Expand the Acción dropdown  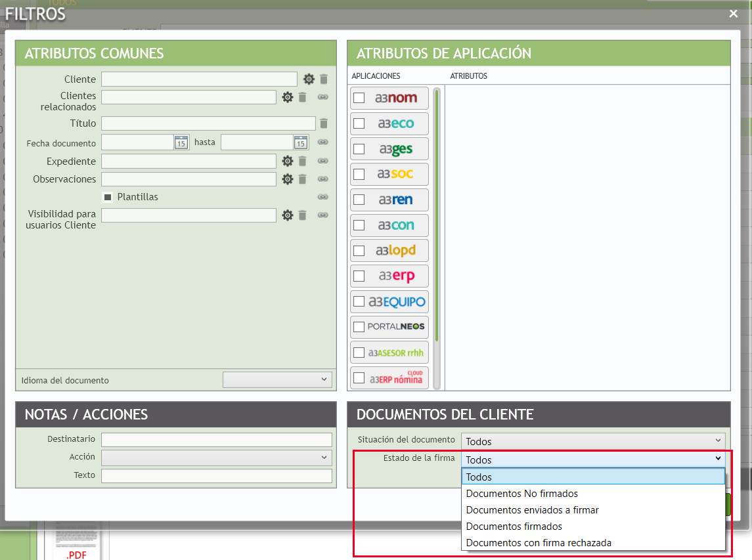(x=216, y=458)
